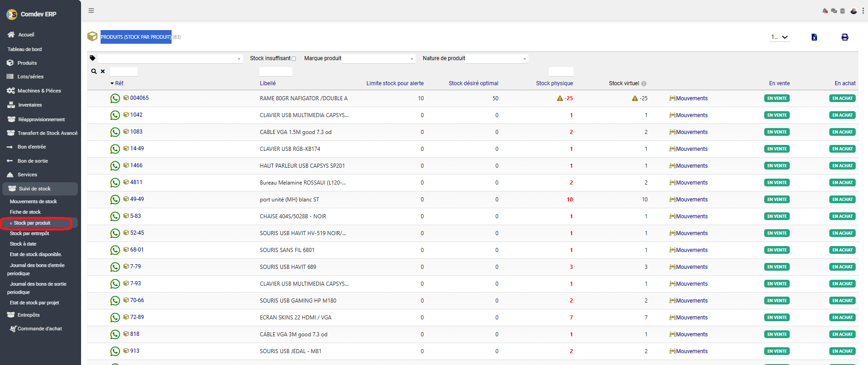Open the chat messages icon
868x365 pixels.
click(834, 11)
